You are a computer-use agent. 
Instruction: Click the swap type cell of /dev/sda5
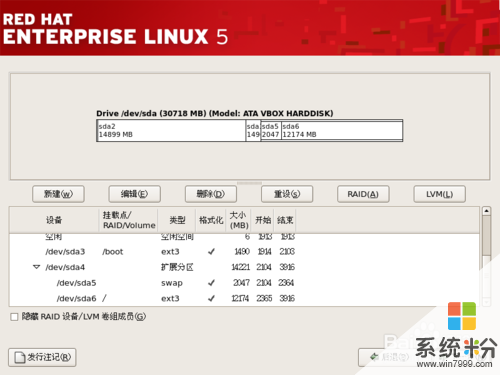(172, 283)
